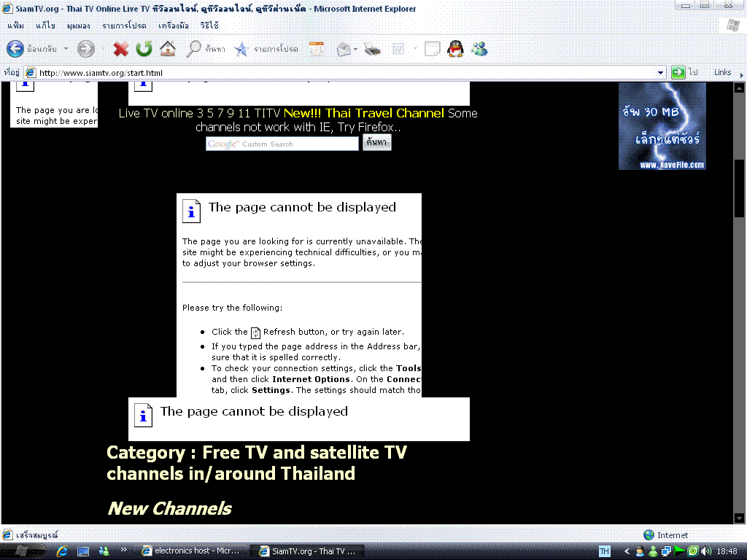Click the TH language indicator
Viewport: 747px width, 560px height.
604,551
